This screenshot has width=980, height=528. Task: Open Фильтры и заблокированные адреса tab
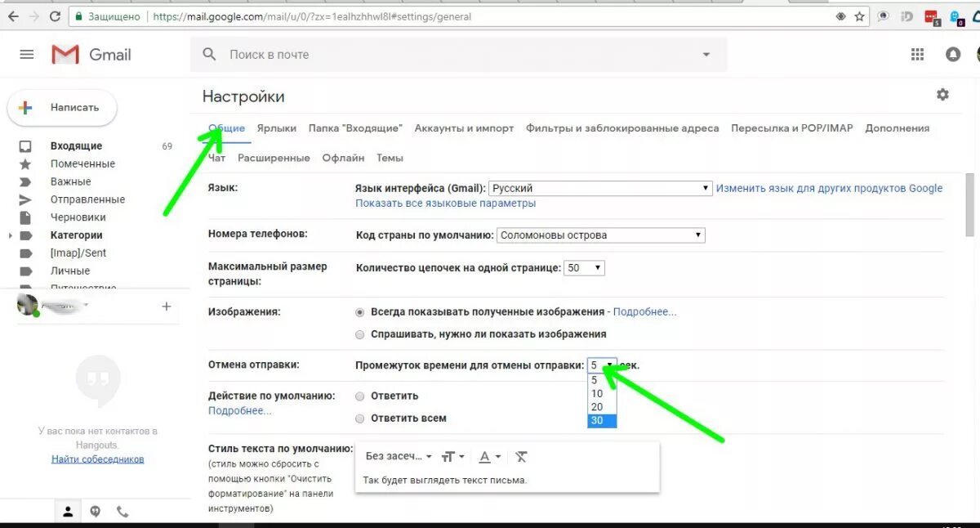(622, 128)
